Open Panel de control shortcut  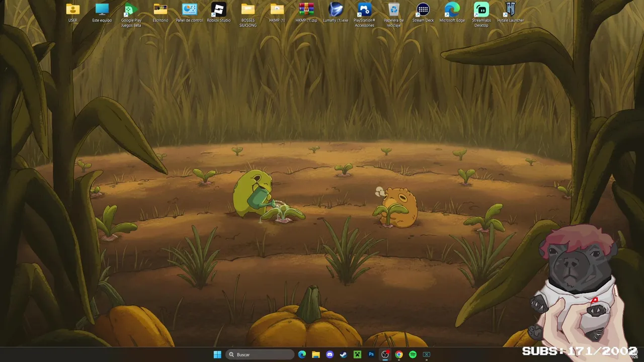(190, 13)
